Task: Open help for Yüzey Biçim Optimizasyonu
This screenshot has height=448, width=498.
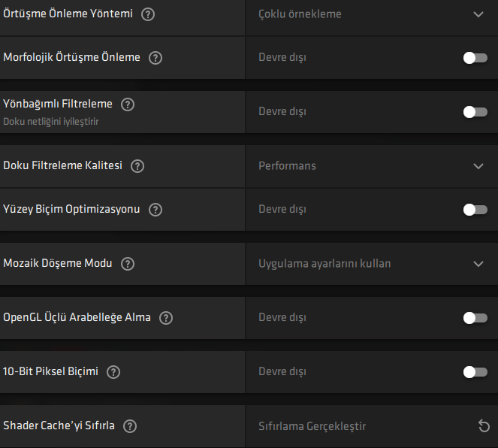Action: pyautogui.click(x=155, y=209)
